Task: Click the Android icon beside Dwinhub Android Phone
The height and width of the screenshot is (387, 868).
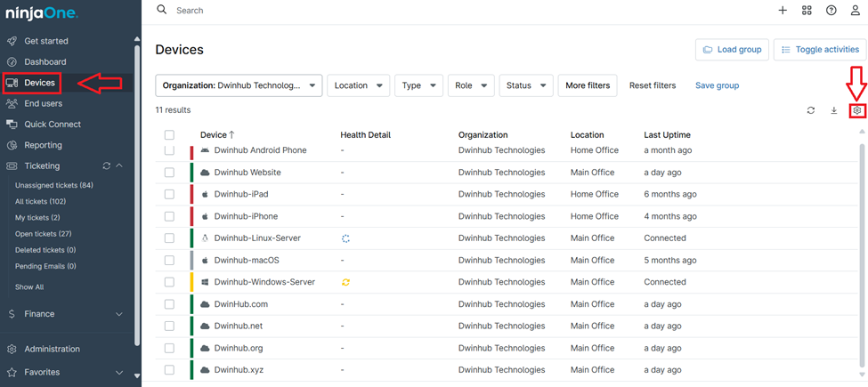Action: pos(206,150)
